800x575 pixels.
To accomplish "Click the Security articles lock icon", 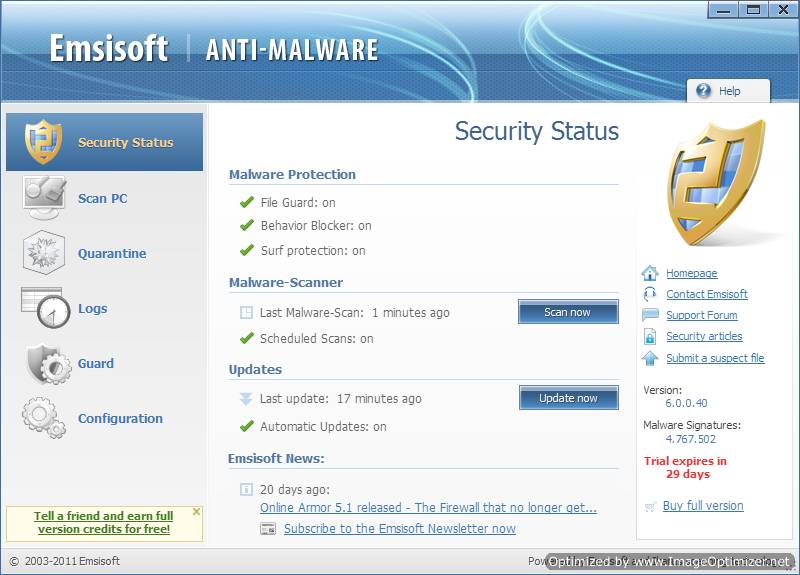I will (650, 336).
